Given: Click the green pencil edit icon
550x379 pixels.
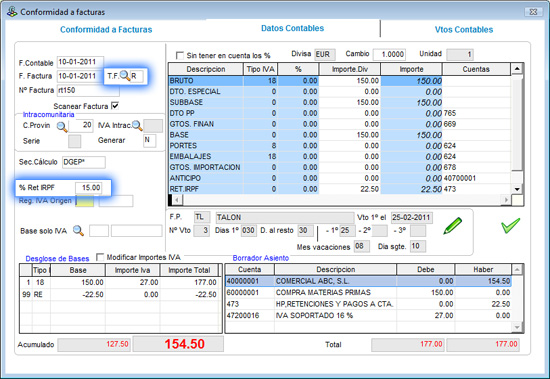Looking at the screenshot, I should coord(452,225).
